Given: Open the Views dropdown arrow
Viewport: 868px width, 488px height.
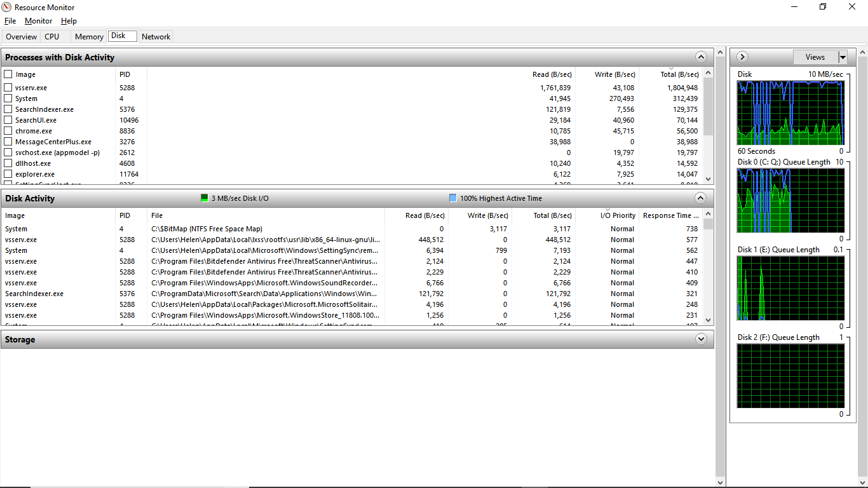Looking at the screenshot, I should click(843, 57).
